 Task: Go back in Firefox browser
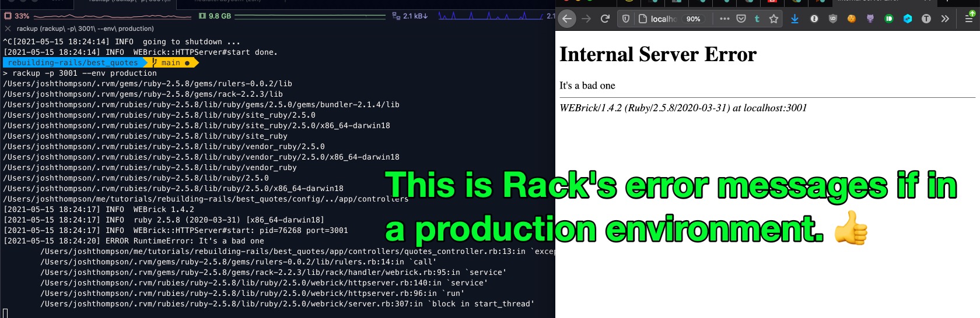point(567,19)
